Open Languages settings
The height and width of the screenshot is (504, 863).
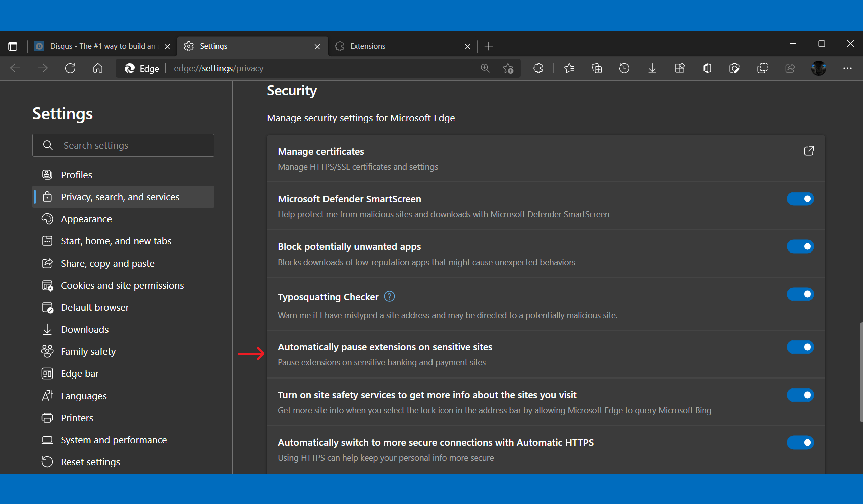[x=123, y=396]
